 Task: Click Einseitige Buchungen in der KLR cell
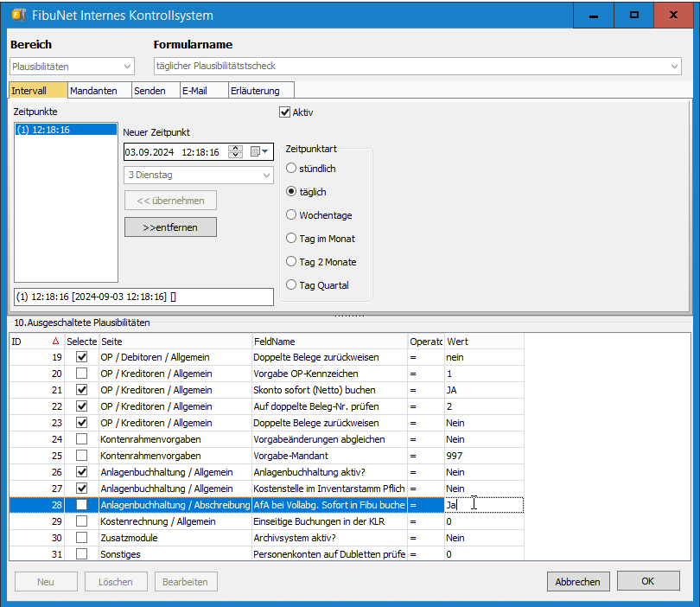tap(329, 521)
